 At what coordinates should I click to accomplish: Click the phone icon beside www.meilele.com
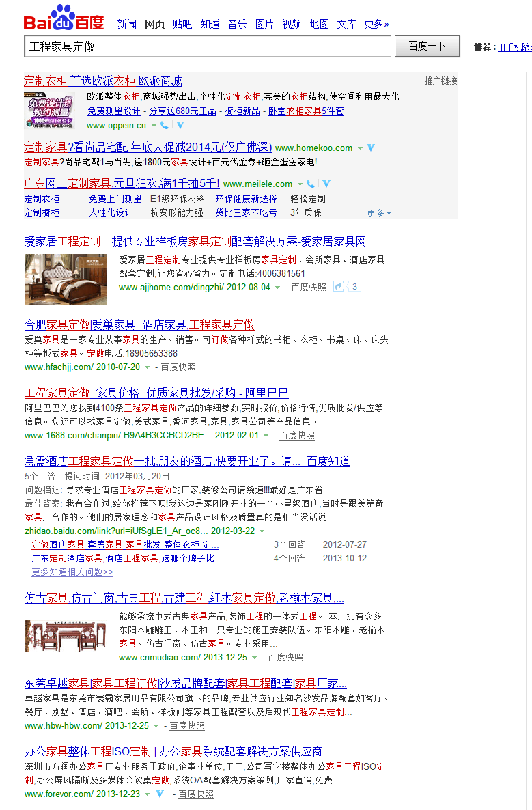[x=311, y=184]
